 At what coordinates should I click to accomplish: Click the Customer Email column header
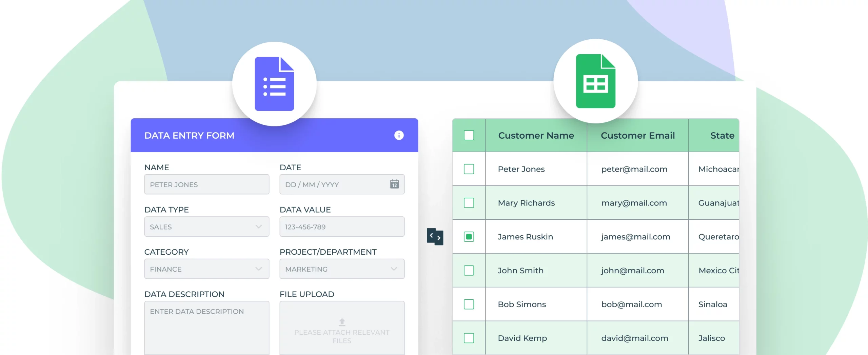[x=638, y=135]
